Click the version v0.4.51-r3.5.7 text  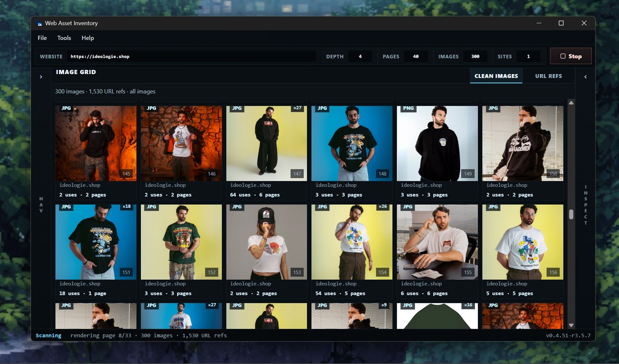pyautogui.click(x=568, y=335)
